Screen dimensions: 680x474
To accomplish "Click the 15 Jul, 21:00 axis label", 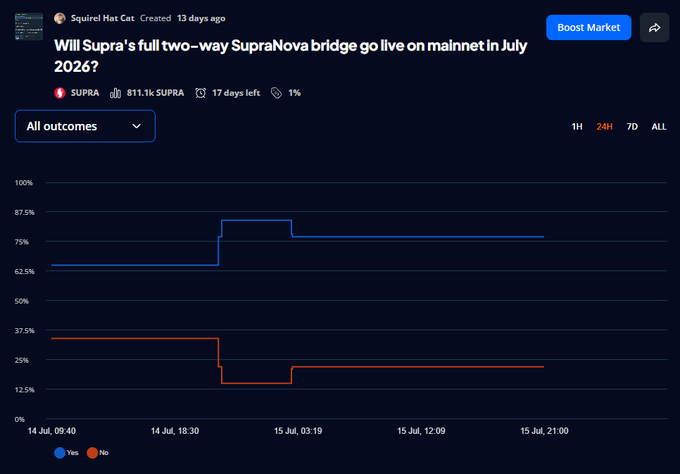I will click(x=544, y=431).
